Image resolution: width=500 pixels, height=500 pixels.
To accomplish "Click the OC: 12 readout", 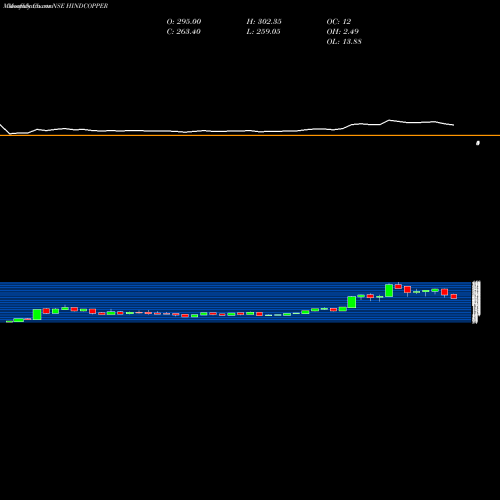I will click(339, 21).
